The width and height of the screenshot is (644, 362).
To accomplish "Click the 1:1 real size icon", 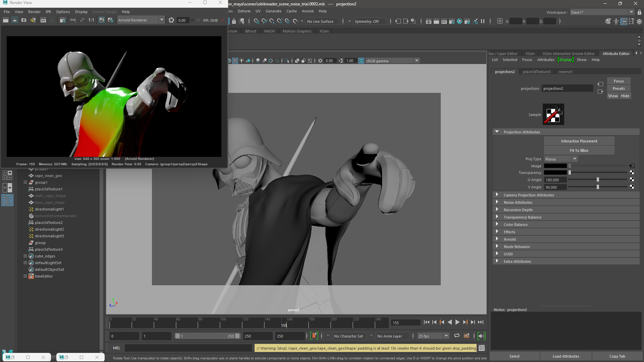I will (91, 20).
